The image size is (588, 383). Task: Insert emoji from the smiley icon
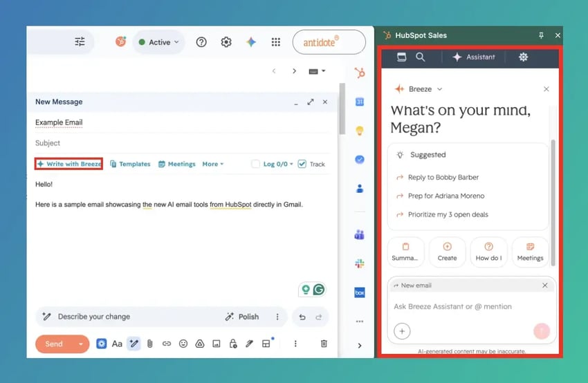(183, 344)
